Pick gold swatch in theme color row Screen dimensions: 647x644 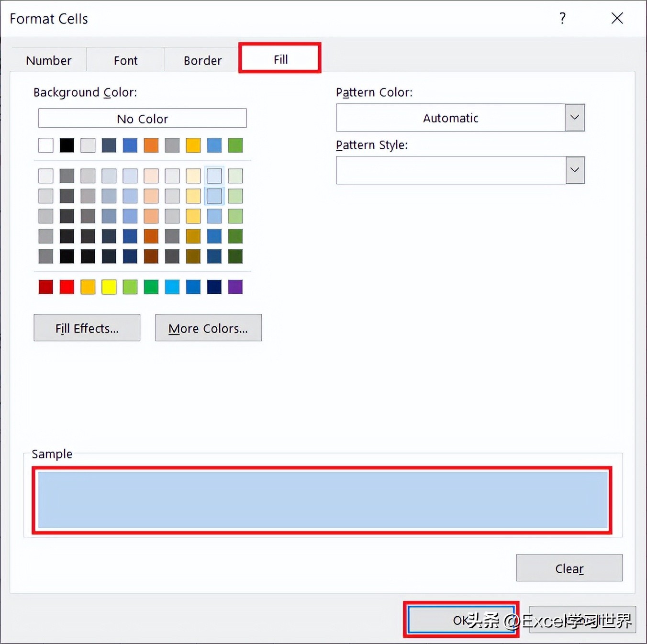click(193, 145)
